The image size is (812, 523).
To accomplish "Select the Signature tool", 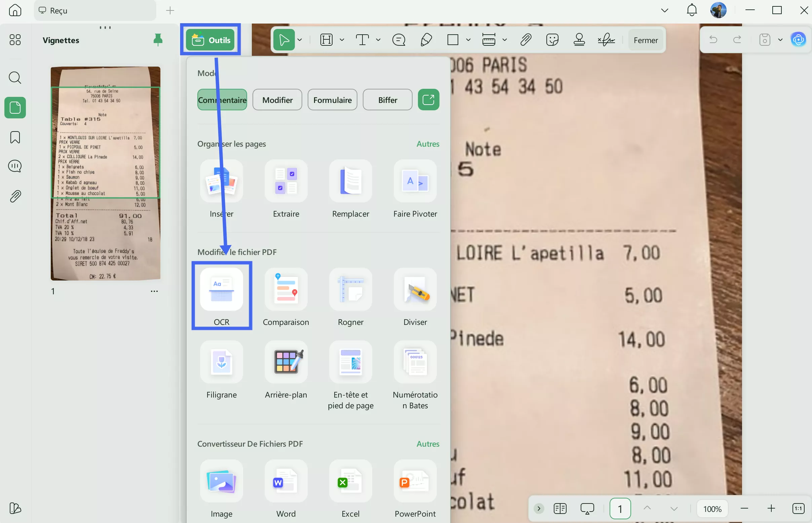I will tap(606, 40).
